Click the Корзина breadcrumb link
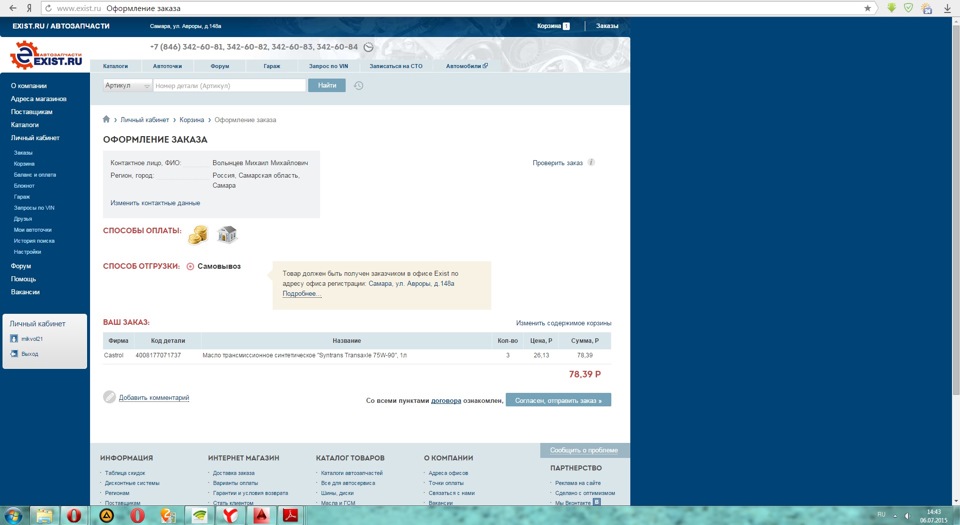This screenshot has height=525, width=960. [192, 120]
